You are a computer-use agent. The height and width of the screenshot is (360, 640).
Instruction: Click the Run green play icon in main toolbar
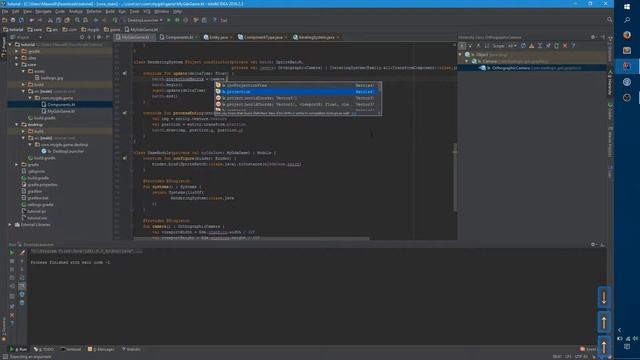(169, 20)
